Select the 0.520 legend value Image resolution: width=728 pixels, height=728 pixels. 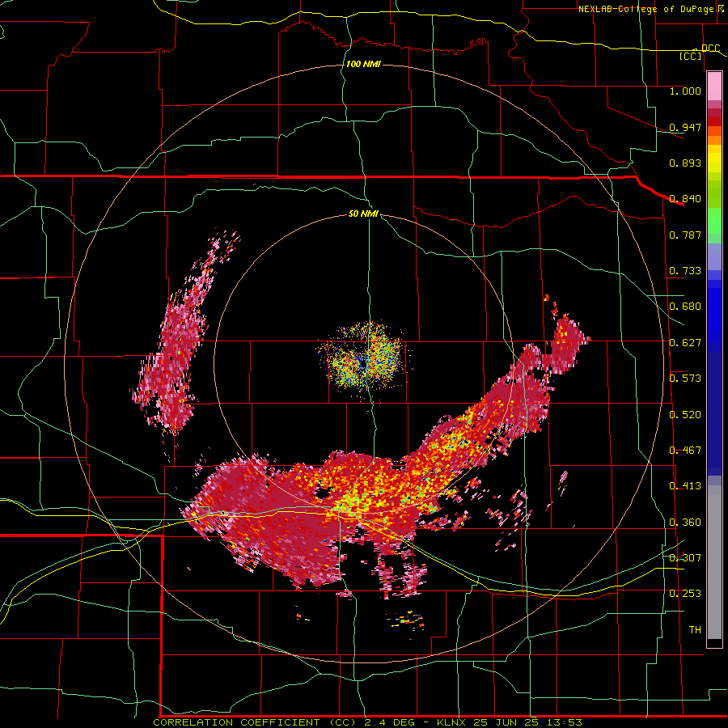(x=685, y=415)
